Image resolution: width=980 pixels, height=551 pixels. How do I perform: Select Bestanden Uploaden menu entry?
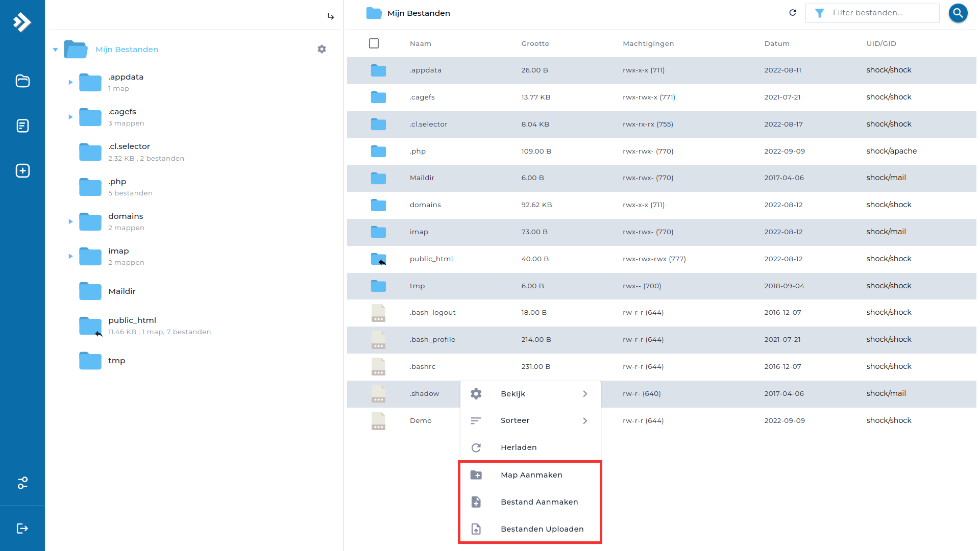tap(541, 529)
